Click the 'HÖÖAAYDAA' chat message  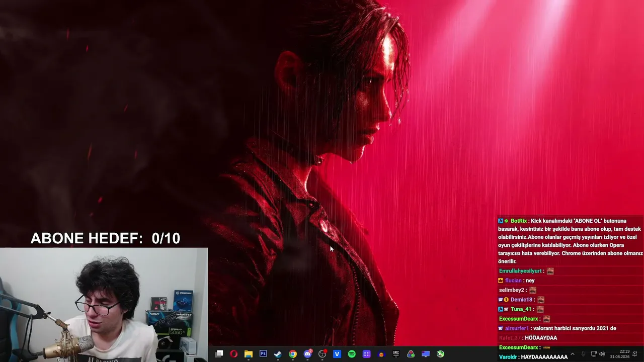click(x=541, y=338)
